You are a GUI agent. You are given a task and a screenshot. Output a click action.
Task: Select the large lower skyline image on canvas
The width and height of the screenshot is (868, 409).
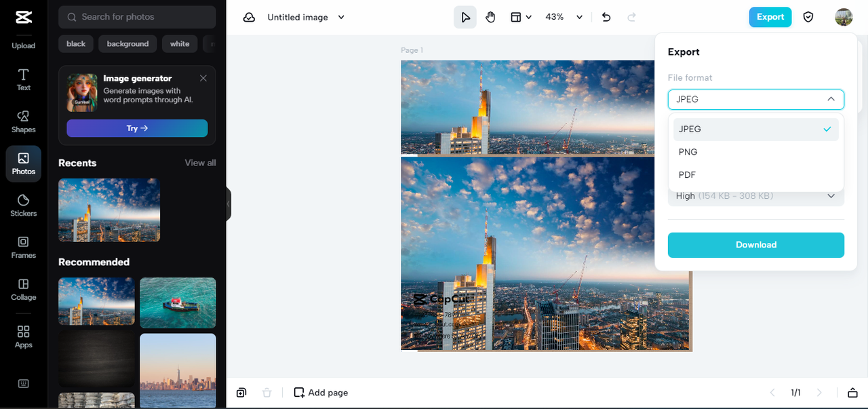546,254
